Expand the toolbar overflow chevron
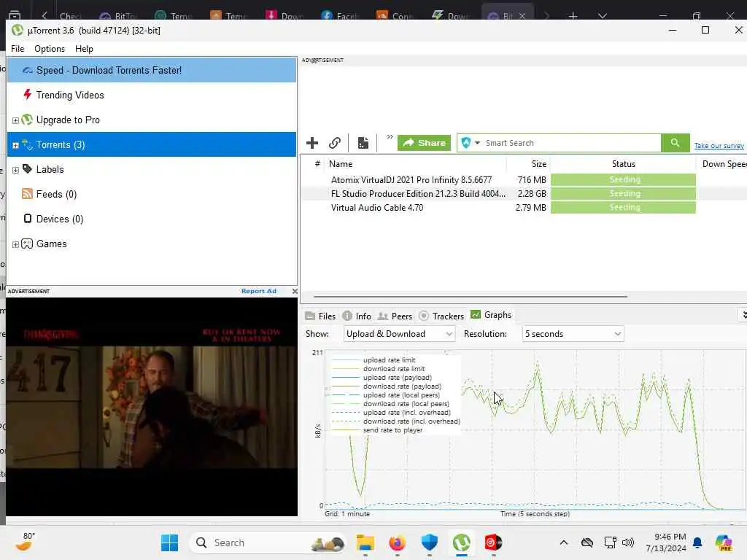747x560 pixels. coord(390,137)
